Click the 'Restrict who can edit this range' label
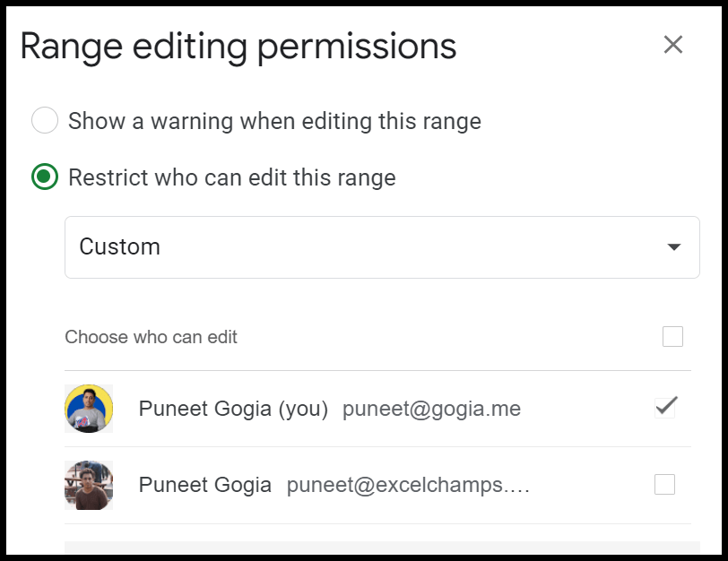This screenshot has height=561, width=728. point(231,177)
